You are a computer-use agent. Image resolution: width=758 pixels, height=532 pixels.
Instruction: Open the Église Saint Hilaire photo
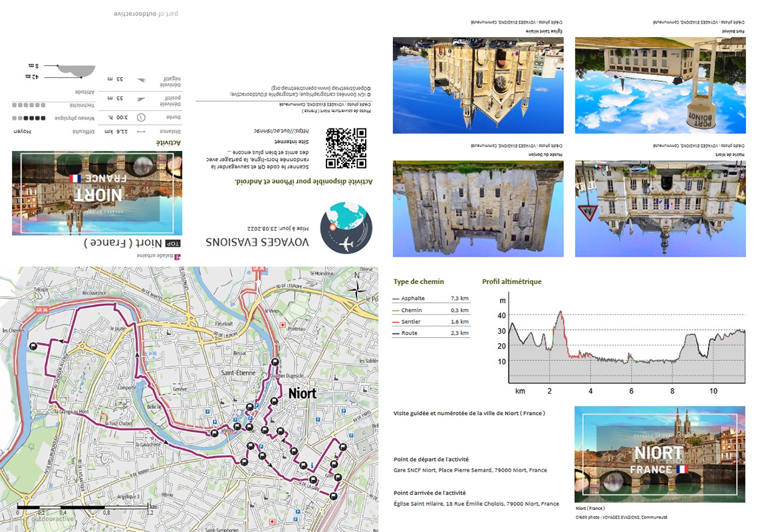pyautogui.click(x=478, y=85)
